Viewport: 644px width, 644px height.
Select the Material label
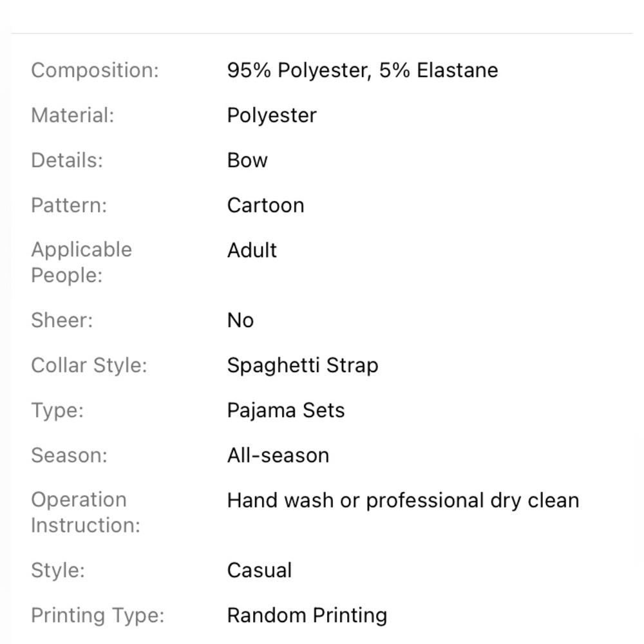(x=73, y=115)
